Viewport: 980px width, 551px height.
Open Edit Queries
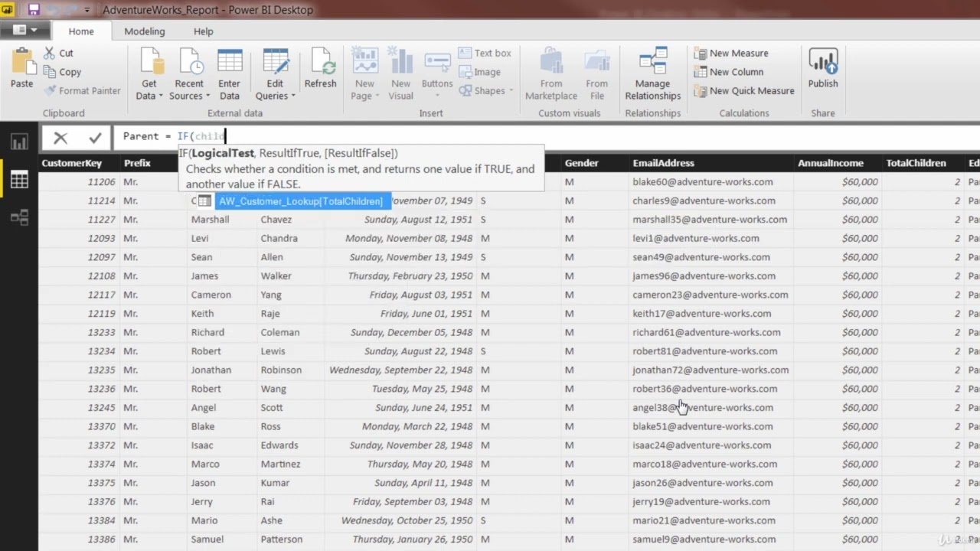coord(276,74)
